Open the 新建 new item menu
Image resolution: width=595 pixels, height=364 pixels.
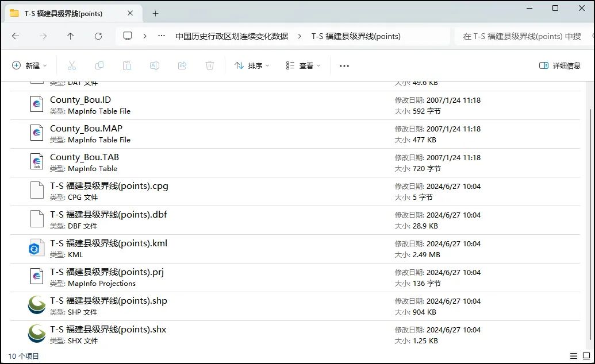[x=29, y=65]
